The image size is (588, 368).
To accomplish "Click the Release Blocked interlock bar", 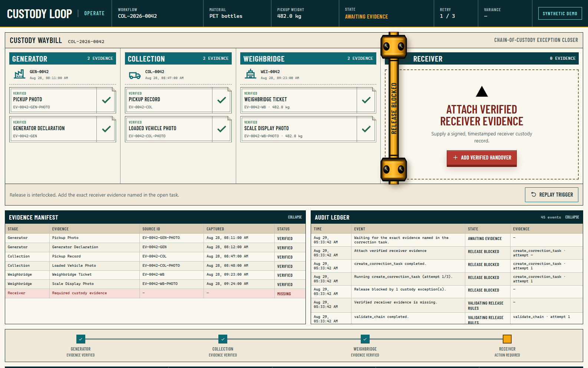I will coord(394,108).
